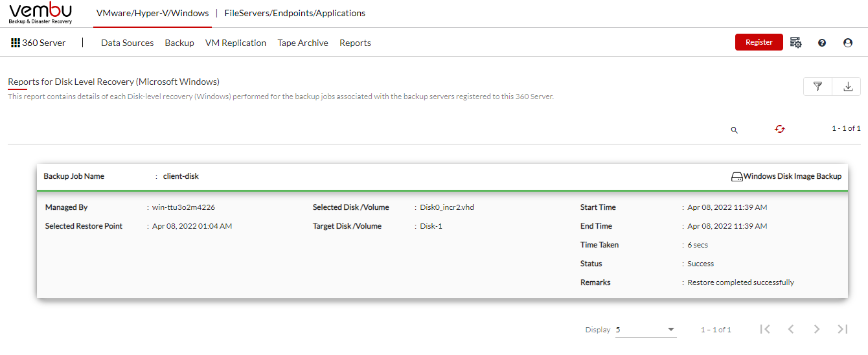Go to last page arrow

[x=843, y=329]
